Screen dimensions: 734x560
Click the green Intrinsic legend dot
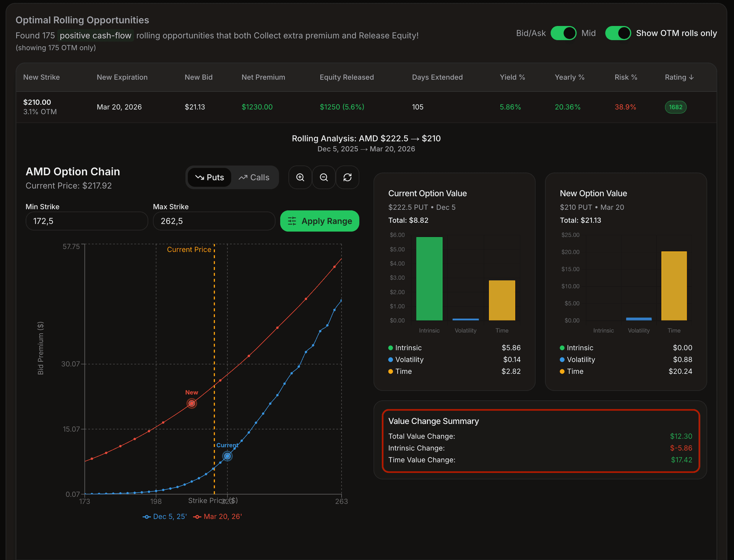[x=390, y=348]
